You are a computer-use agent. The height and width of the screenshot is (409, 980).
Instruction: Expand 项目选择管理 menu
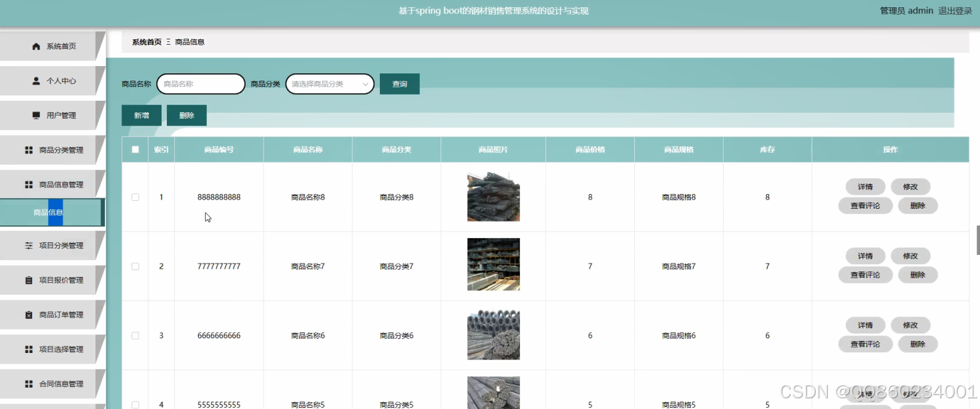pyautogui.click(x=53, y=350)
